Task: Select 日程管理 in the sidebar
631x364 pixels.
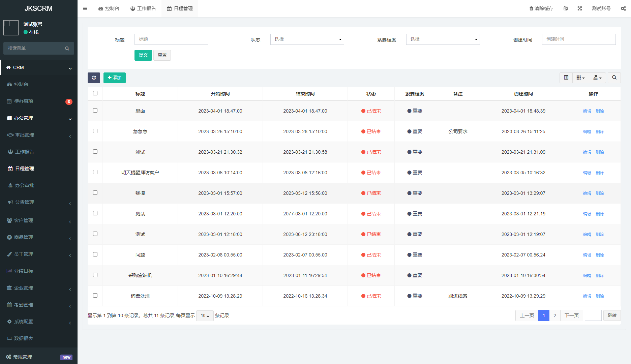Action: [x=39, y=169]
